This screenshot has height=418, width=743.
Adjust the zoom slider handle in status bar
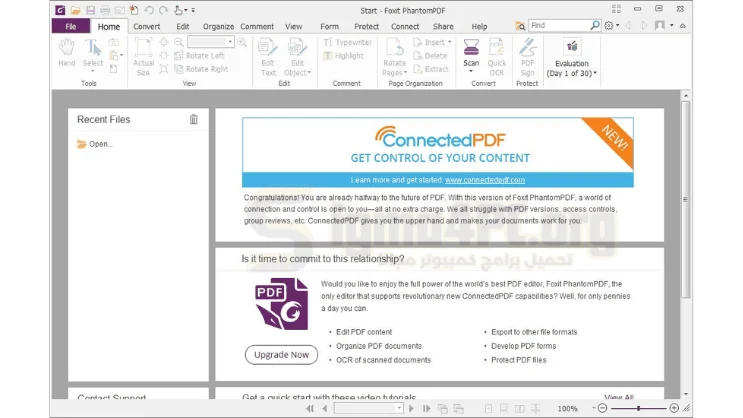pyautogui.click(x=638, y=408)
